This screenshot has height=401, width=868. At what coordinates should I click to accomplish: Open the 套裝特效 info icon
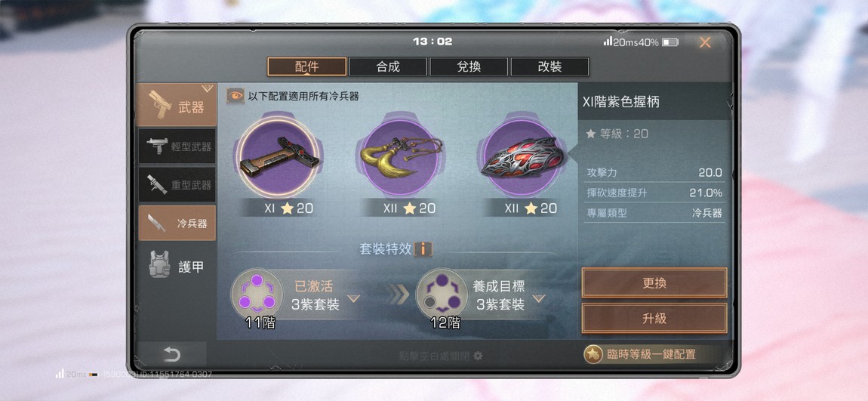coord(423,248)
